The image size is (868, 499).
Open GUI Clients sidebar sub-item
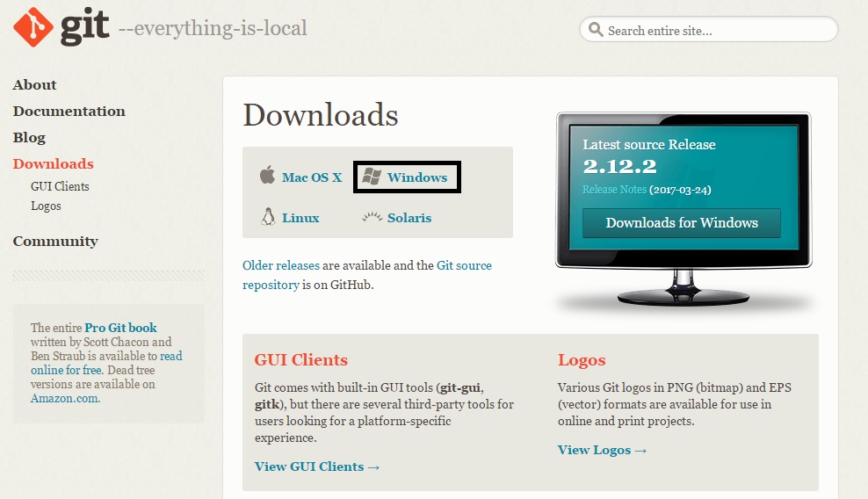[x=60, y=186]
